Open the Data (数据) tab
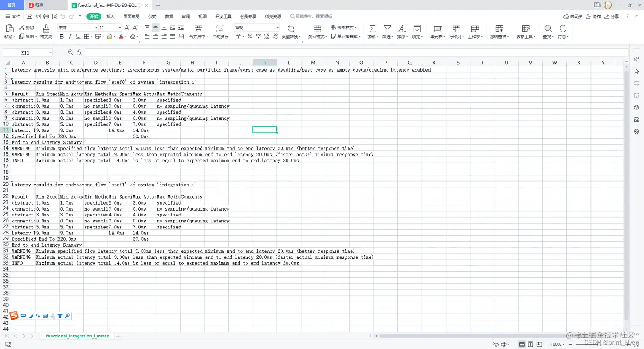This screenshot has width=644, height=349. [x=169, y=17]
